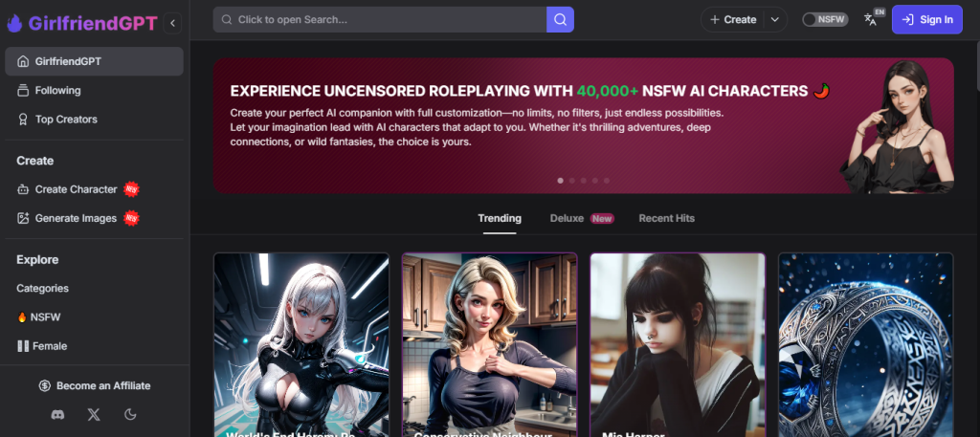Click the GirlfriendGPT flame logo

coord(14,24)
